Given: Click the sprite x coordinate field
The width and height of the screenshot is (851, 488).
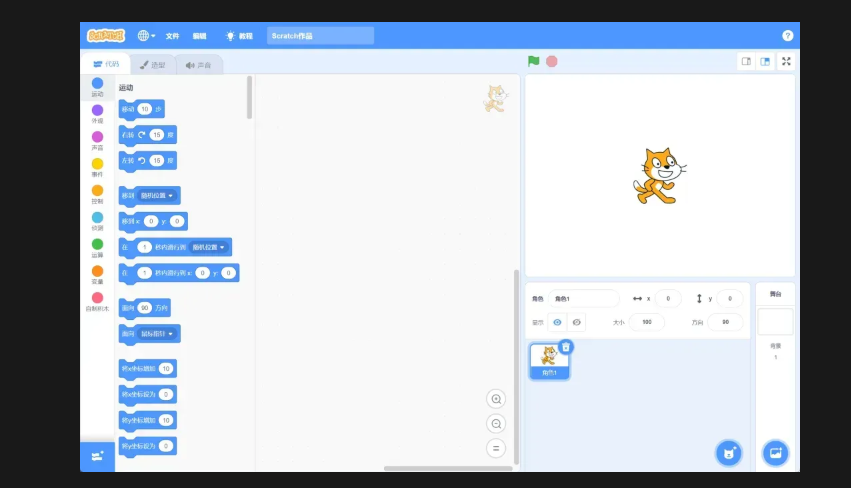Looking at the screenshot, I should (668, 299).
